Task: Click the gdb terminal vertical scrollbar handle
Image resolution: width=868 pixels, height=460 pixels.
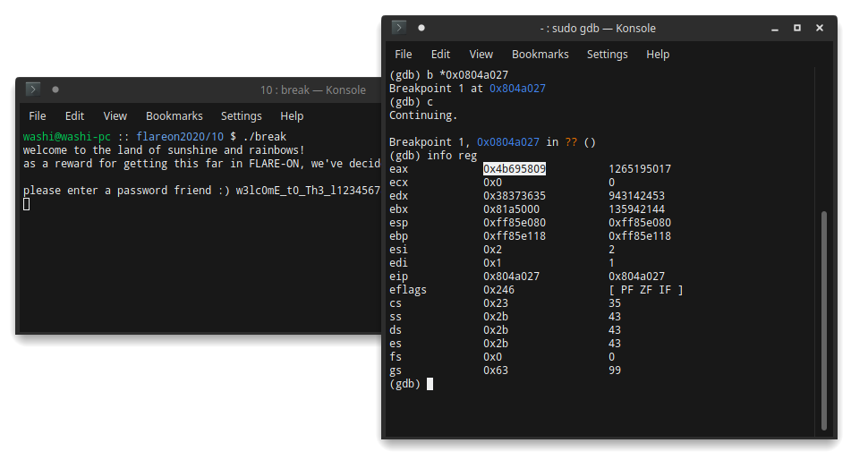Action: tap(824, 320)
